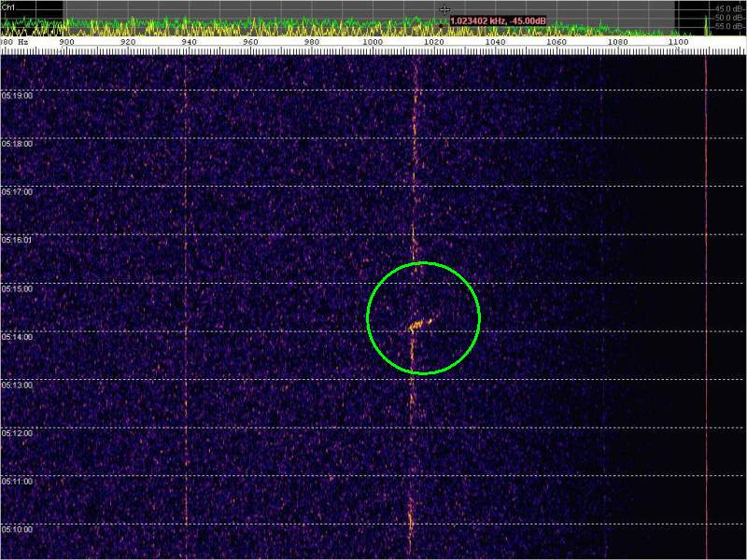Screen dimensions: 747x560
Task: Select the 1100 Hz frequency label
Action: click(679, 42)
